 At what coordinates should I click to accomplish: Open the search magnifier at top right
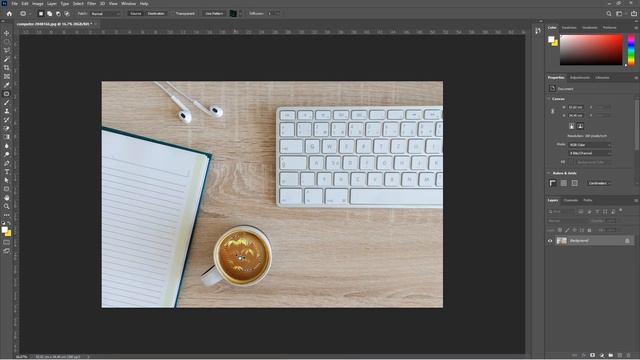pyautogui.click(x=609, y=13)
